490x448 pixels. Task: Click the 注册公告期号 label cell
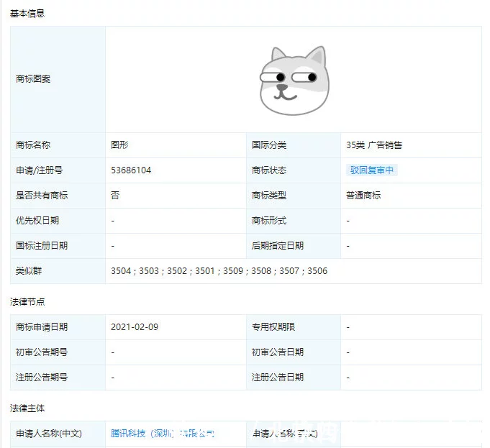(x=58, y=378)
